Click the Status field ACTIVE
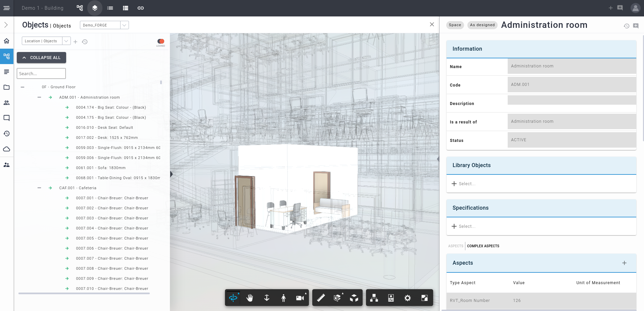The height and width of the screenshot is (311, 644). 572,140
